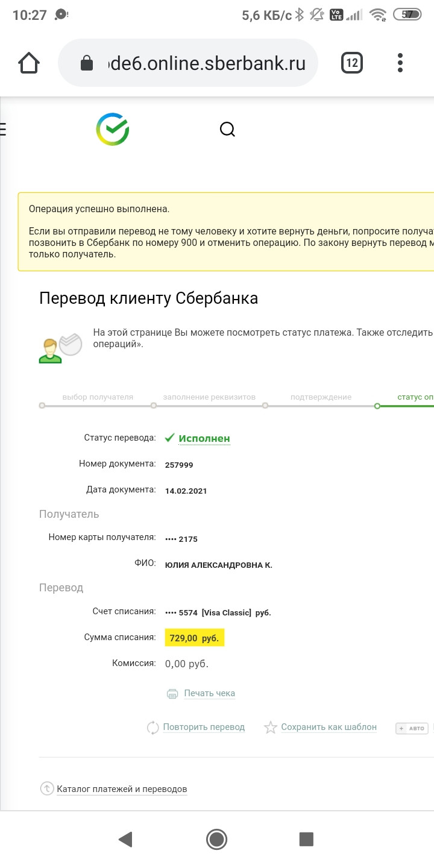Tap the Повторить перевод link
434x868 pixels.
point(204,727)
